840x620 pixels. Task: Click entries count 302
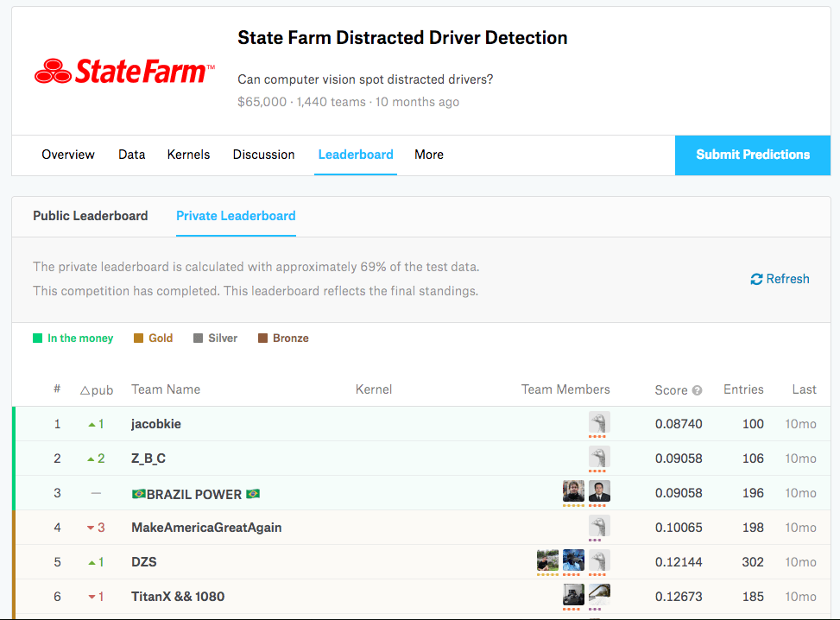tap(753, 562)
